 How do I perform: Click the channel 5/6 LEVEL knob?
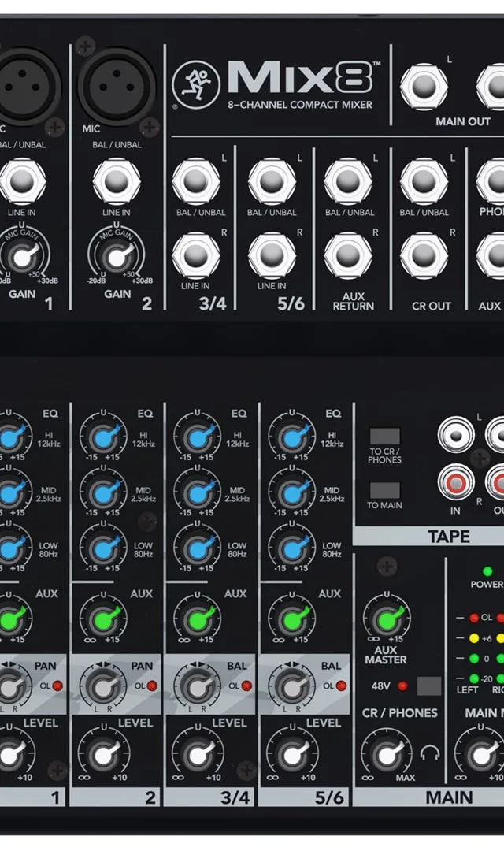292,754
